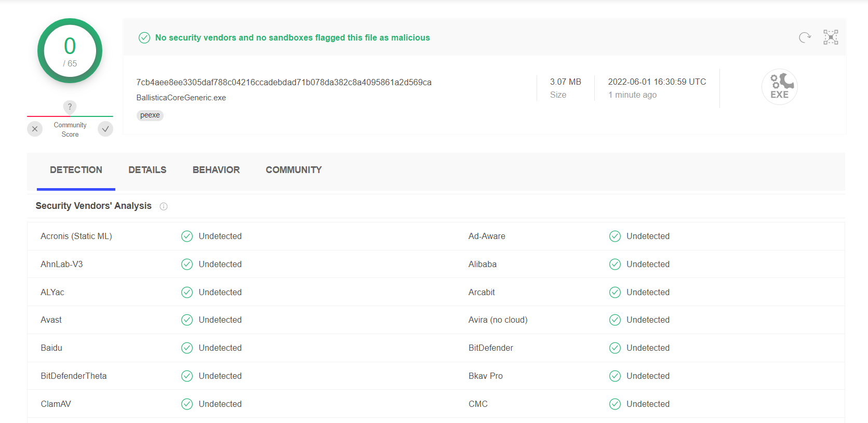Image resolution: width=868 pixels, height=423 pixels.
Task: Click CMC undetected check icon
Action: (x=615, y=404)
